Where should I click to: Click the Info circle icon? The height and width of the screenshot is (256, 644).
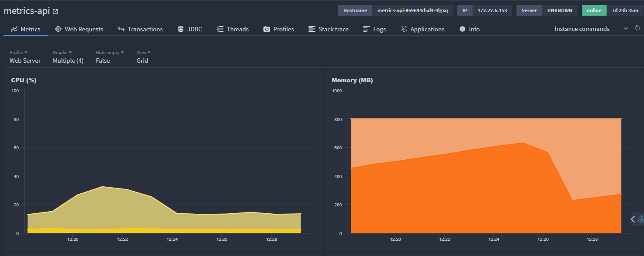463,29
